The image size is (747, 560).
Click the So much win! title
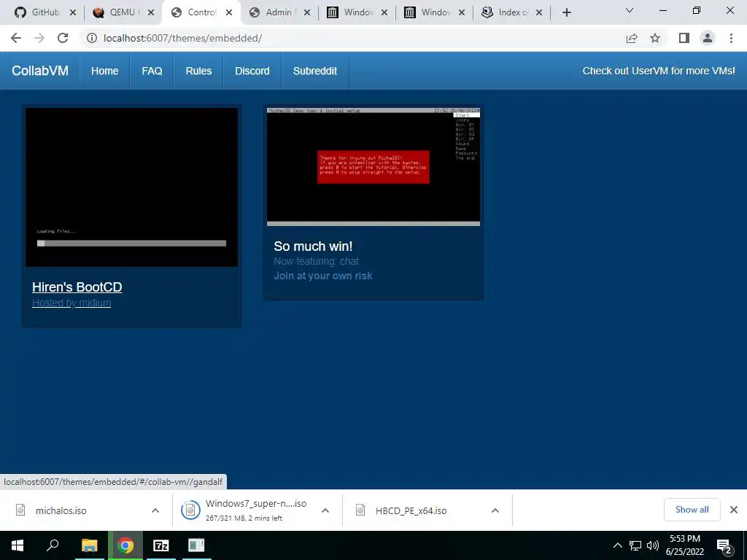coord(313,246)
